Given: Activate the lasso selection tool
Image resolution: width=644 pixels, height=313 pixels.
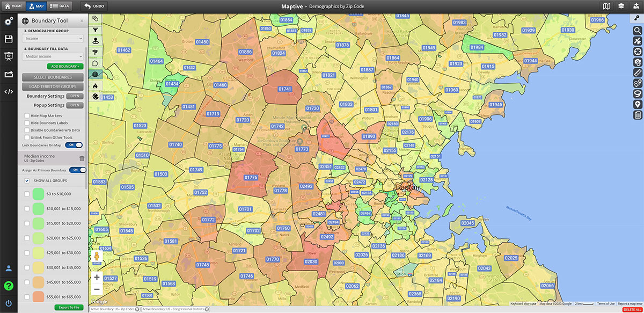Looking at the screenshot, I should 638,93.
